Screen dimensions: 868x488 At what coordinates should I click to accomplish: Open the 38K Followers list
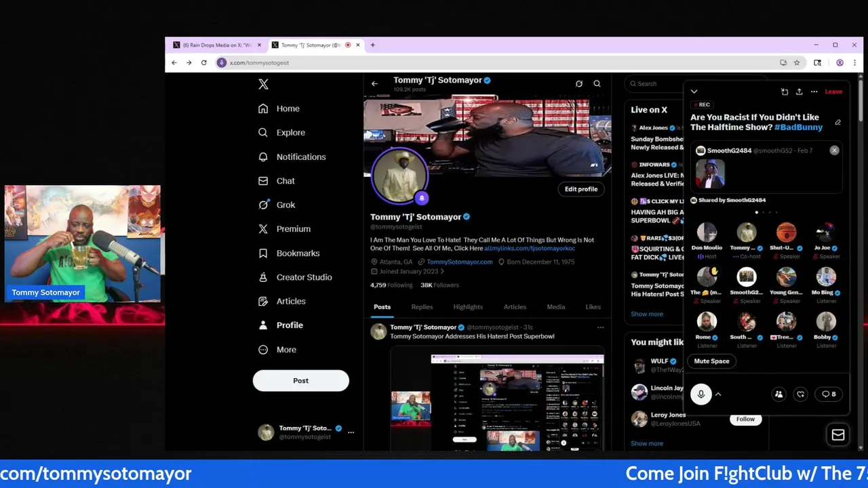click(x=439, y=285)
